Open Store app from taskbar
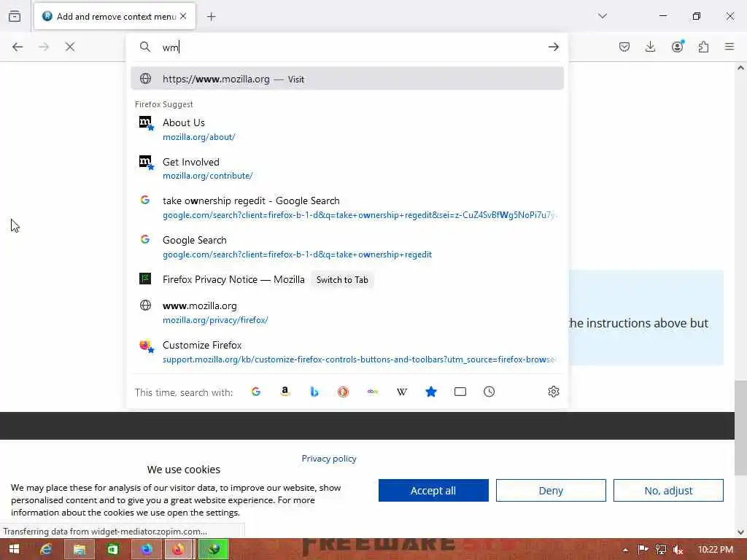 pyautogui.click(x=112, y=549)
